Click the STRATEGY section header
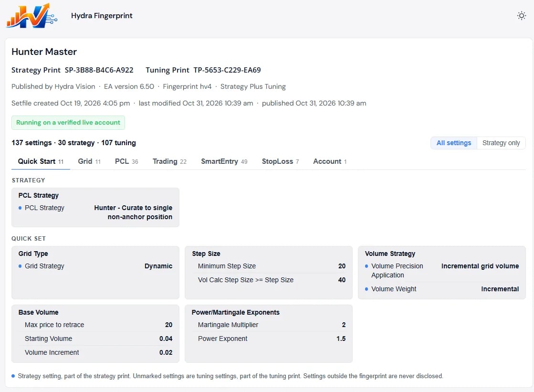534x392 pixels. pos(28,180)
